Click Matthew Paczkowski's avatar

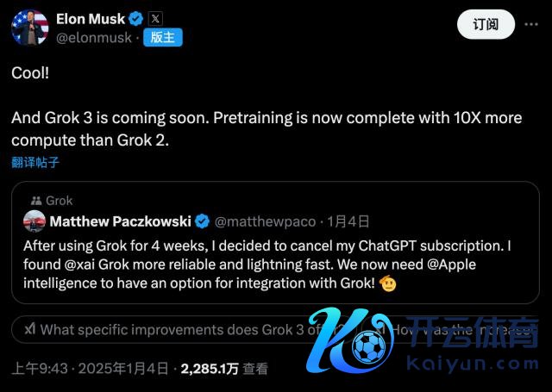point(34,221)
